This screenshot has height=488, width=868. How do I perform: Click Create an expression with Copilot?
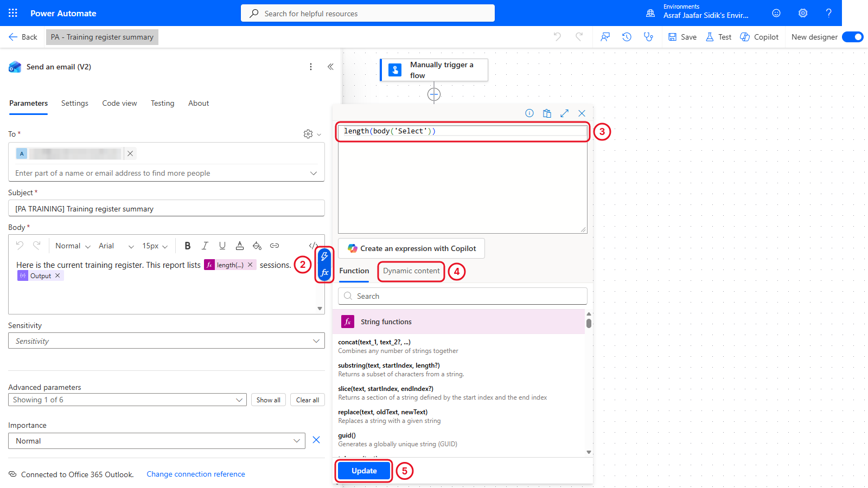(412, 248)
